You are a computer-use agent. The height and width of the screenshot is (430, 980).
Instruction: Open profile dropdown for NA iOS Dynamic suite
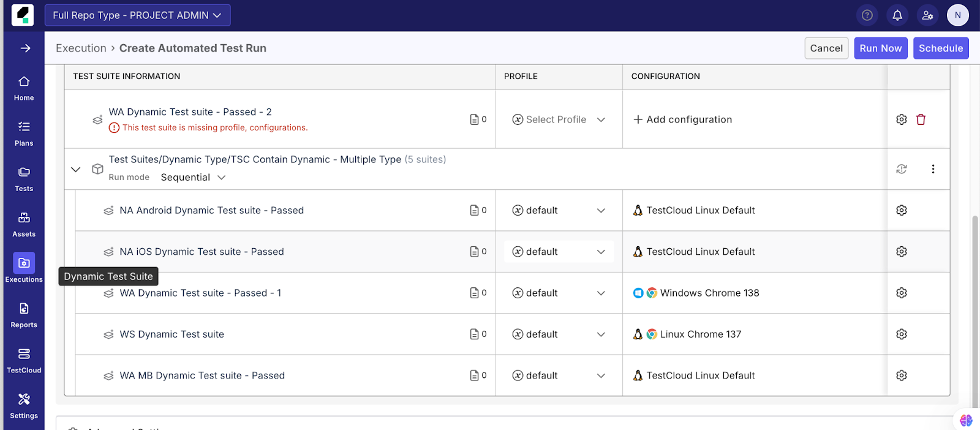[559, 252]
